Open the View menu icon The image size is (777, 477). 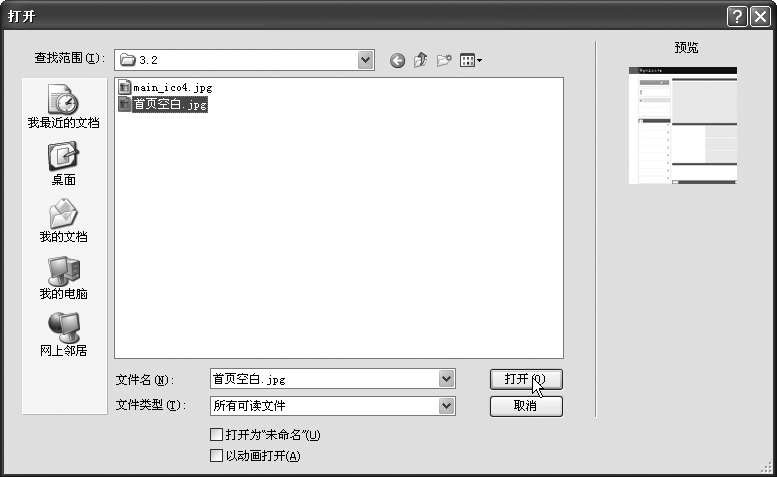[x=470, y=61]
